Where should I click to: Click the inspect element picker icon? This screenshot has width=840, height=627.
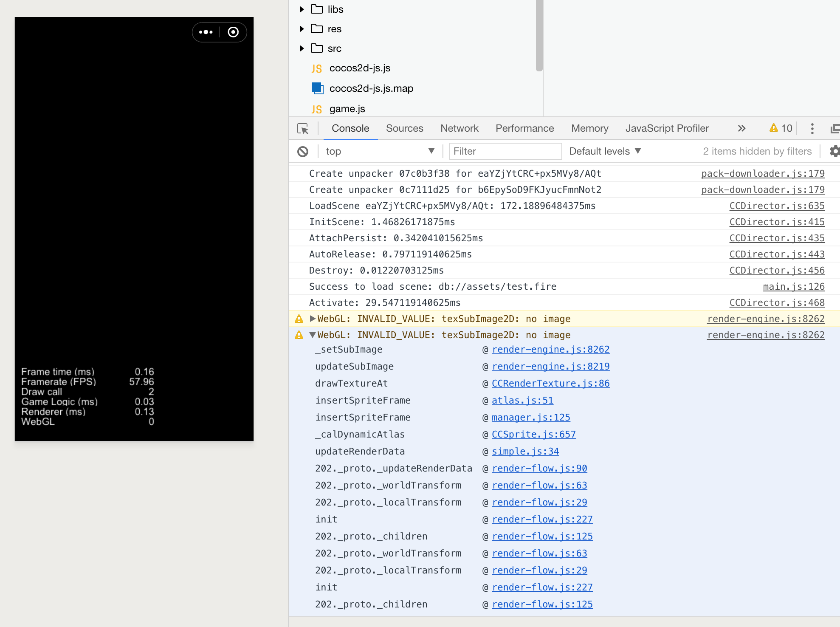303,129
